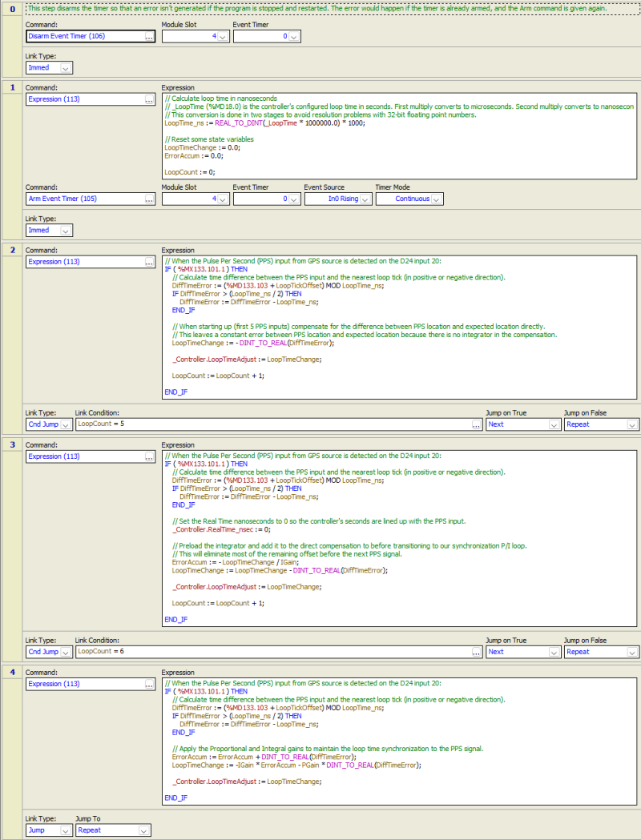The image size is (641, 840).
Task: Open link condition editor for LoopCount = 6
Action: (477, 652)
